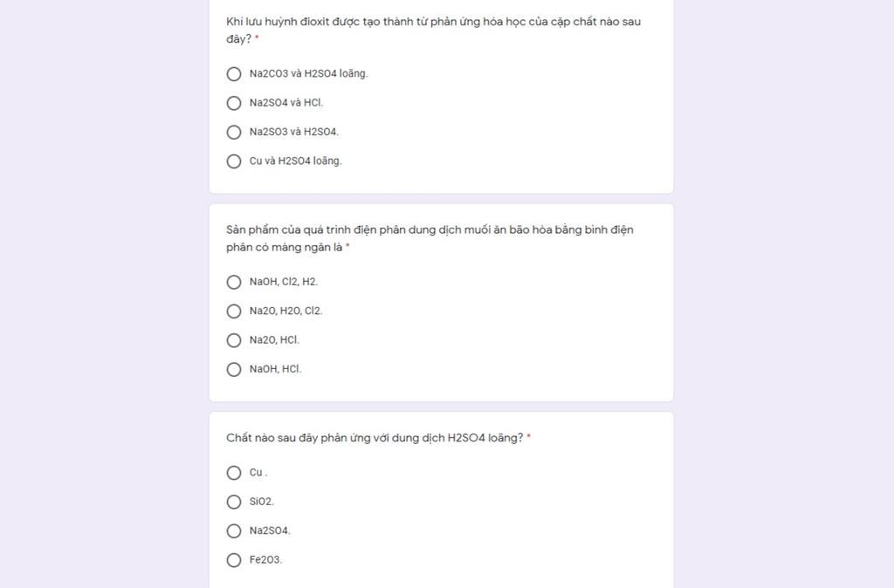Pick the 'Na2SO3 và H2SO4' radio button

234,133
